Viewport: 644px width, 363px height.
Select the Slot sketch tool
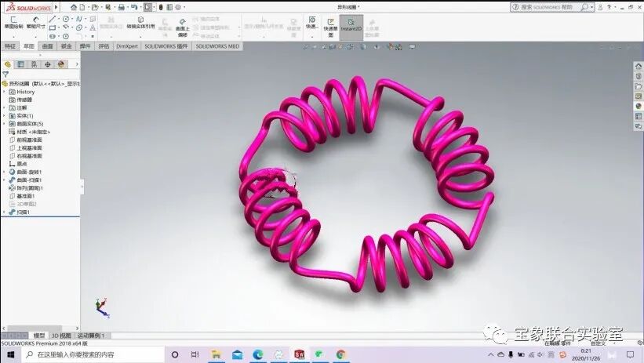(x=52, y=36)
